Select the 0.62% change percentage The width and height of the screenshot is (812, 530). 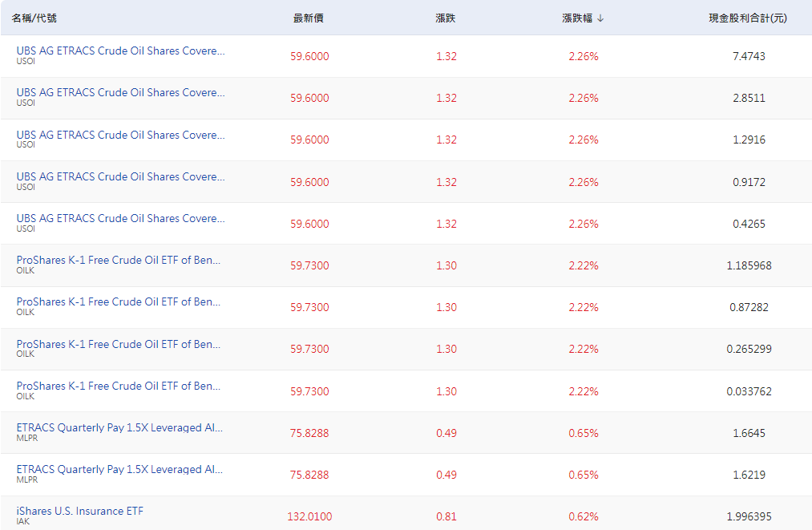click(584, 516)
